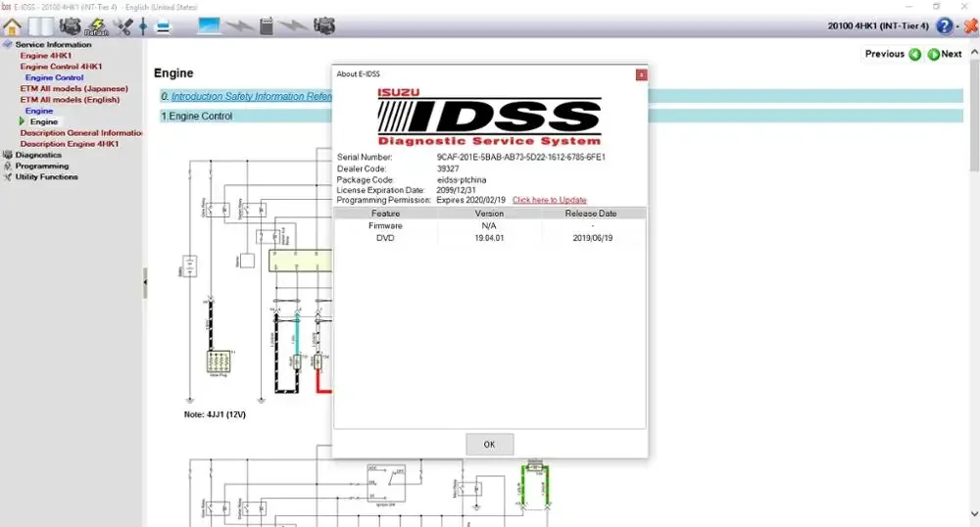This screenshot has height=527, width=980.
Task: Expand the Service Information tree node
Action: point(53,45)
